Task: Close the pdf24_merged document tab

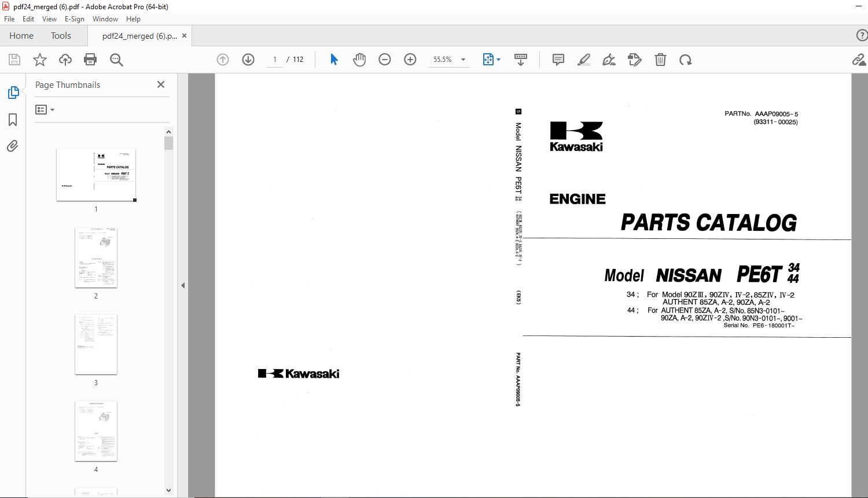Action: 184,36
